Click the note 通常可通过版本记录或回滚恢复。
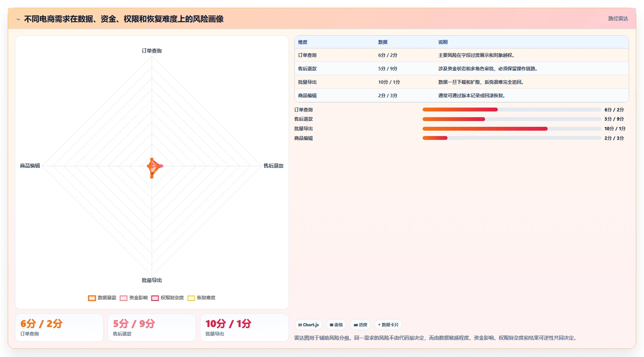644x357 pixels. (472, 96)
